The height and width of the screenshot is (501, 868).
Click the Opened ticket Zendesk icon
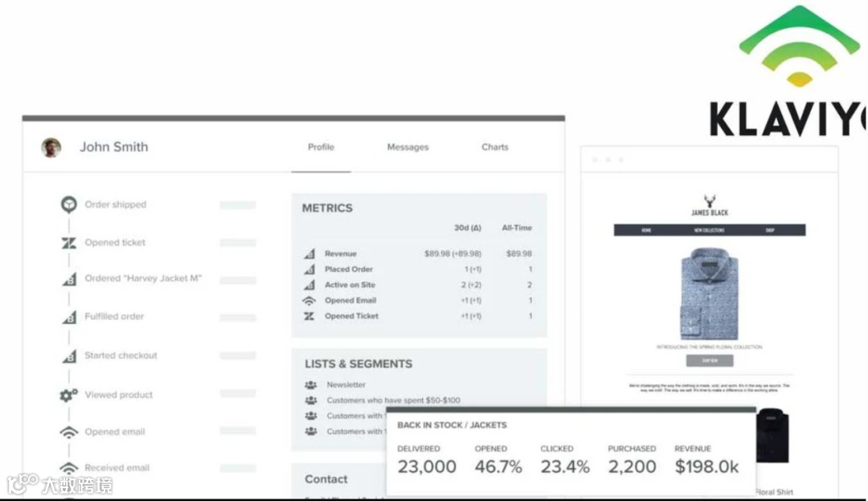coord(68,243)
